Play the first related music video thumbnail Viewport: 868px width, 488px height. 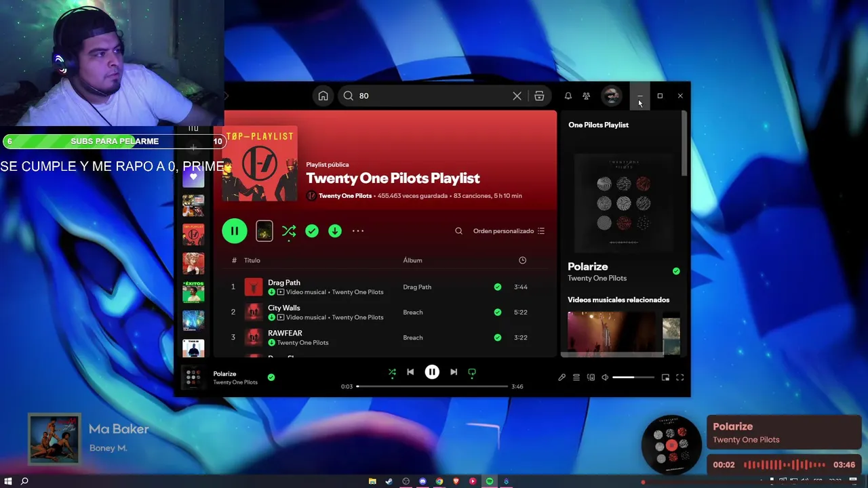[x=612, y=333]
